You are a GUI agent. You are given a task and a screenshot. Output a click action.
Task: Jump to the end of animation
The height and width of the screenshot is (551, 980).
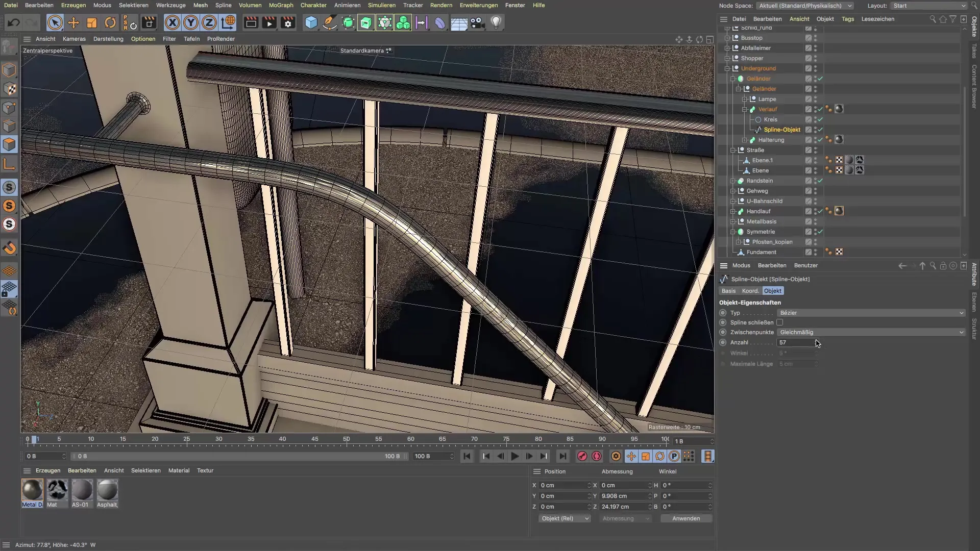pyautogui.click(x=562, y=456)
